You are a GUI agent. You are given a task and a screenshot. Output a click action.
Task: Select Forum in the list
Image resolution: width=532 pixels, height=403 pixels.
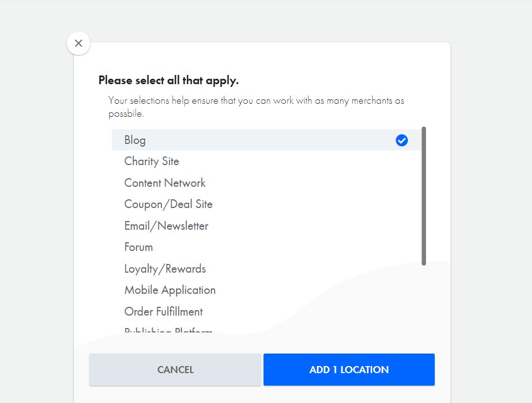pyautogui.click(x=139, y=247)
